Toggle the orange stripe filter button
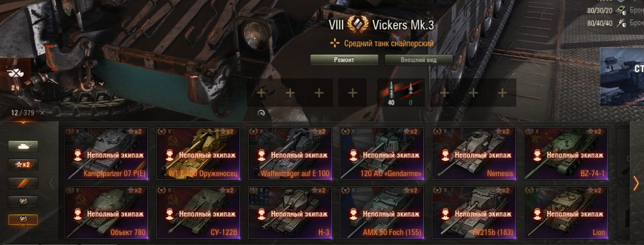The height and width of the screenshot is (245, 644). pos(23,183)
